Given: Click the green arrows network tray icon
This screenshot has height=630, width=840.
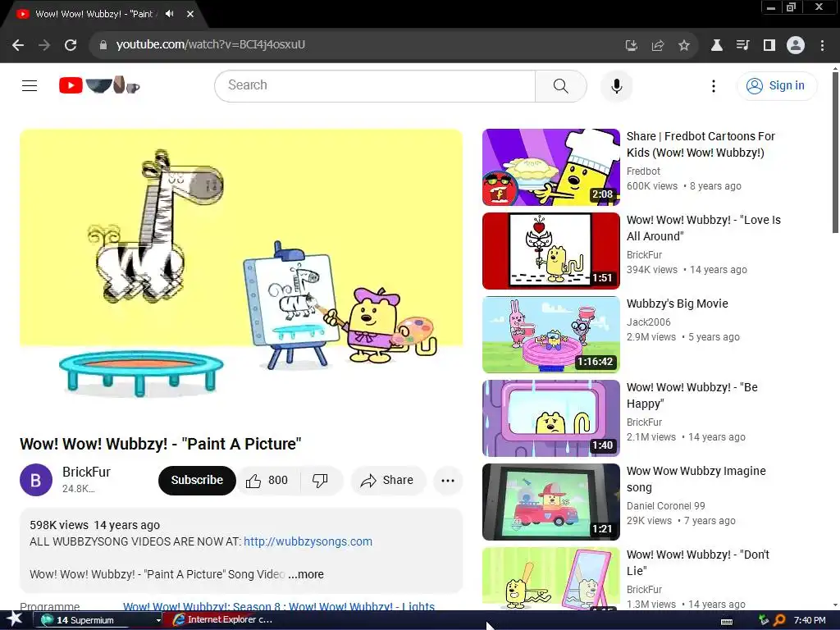Looking at the screenshot, I should (x=764, y=620).
